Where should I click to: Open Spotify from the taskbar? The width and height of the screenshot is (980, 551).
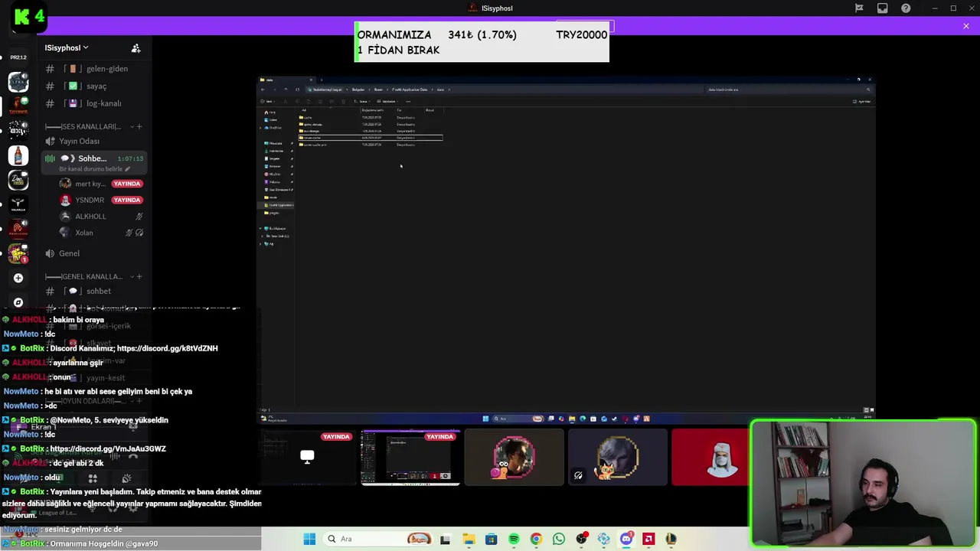click(x=514, y=539)
